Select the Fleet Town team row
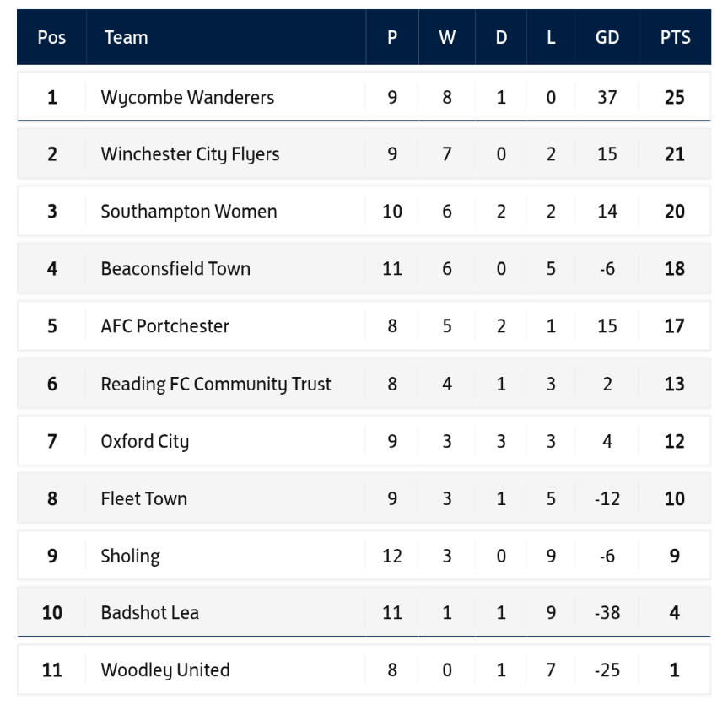 coord(143,498)
